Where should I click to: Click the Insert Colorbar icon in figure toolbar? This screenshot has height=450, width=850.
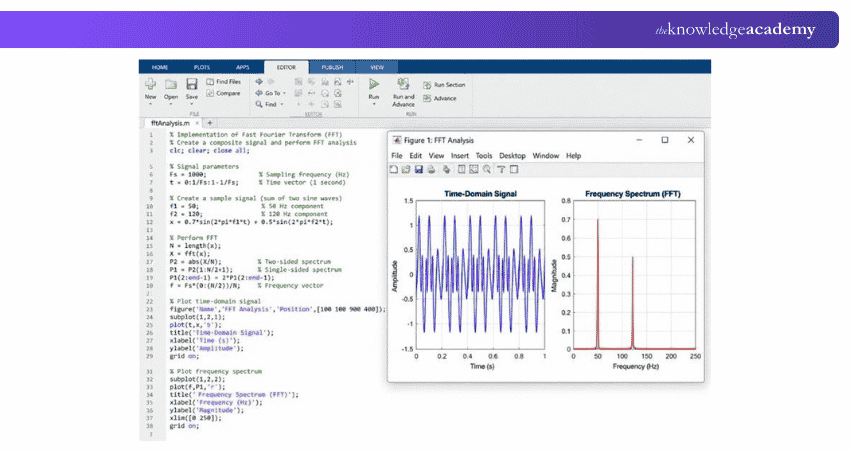click(474, 170)
